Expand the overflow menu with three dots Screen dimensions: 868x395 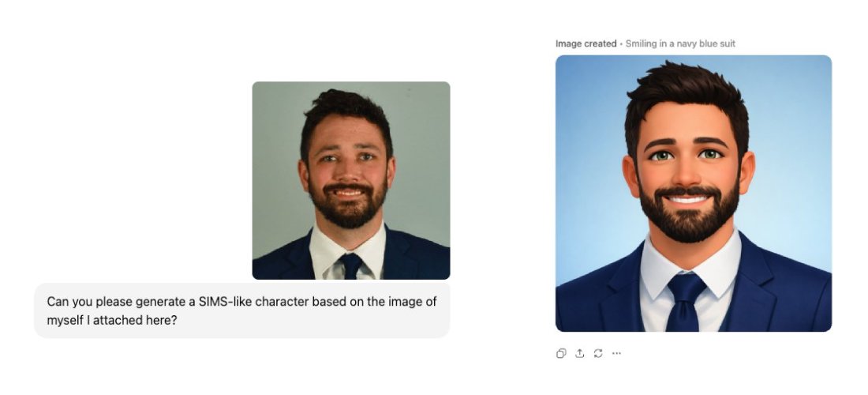point(617,353)
